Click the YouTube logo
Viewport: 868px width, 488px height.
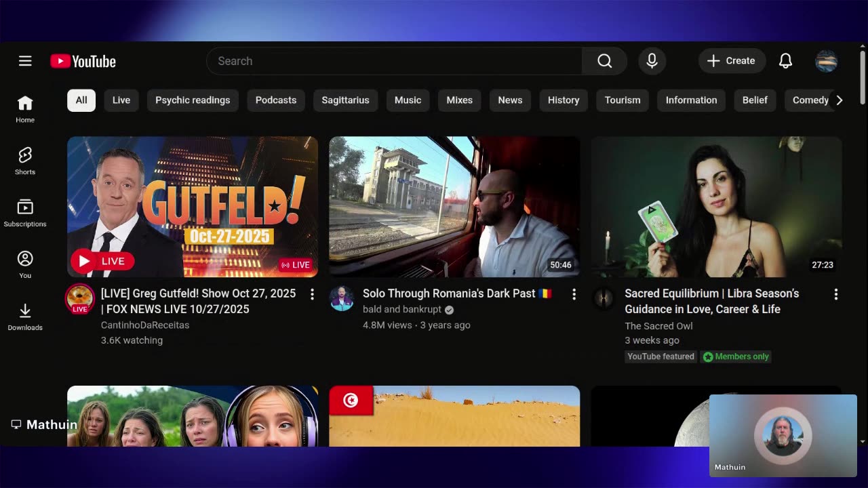(x=83, y=61)
